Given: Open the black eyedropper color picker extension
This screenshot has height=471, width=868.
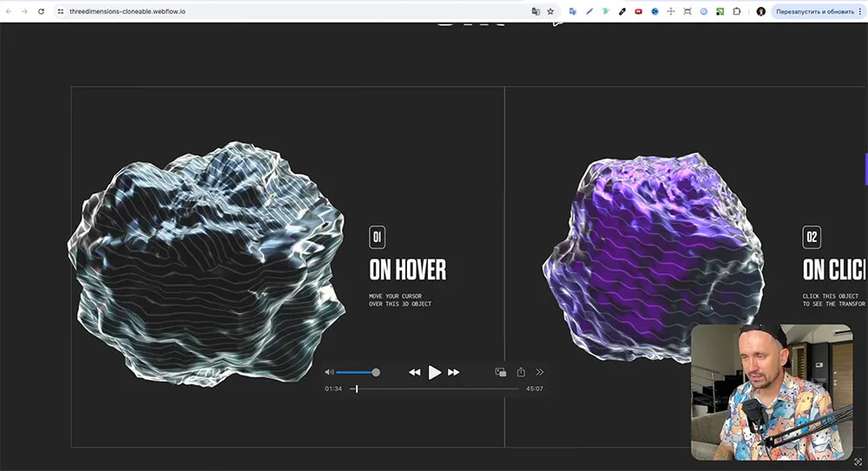Looking at the screenshot, I should click(622, 11).
